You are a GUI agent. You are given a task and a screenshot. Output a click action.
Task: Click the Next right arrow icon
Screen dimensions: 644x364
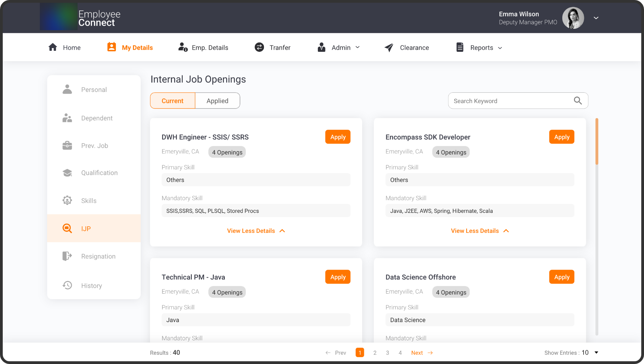click(430, 353)
